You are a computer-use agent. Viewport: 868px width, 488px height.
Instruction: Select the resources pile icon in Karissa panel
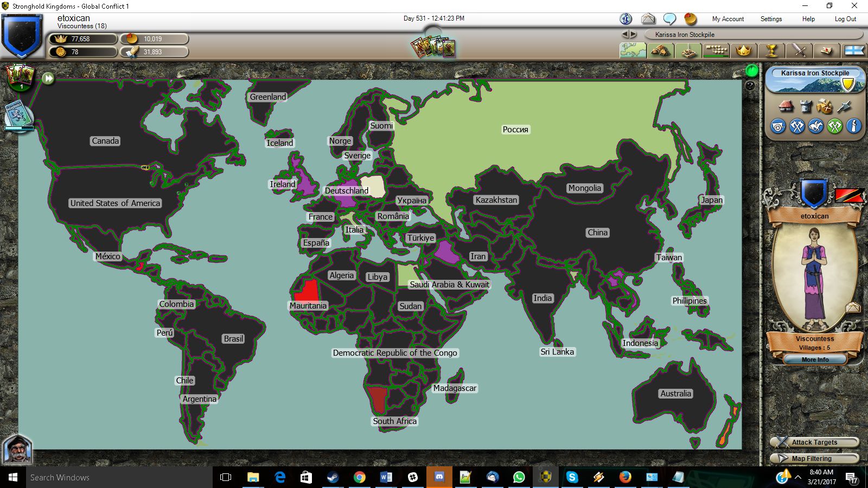tap(825, 106)
